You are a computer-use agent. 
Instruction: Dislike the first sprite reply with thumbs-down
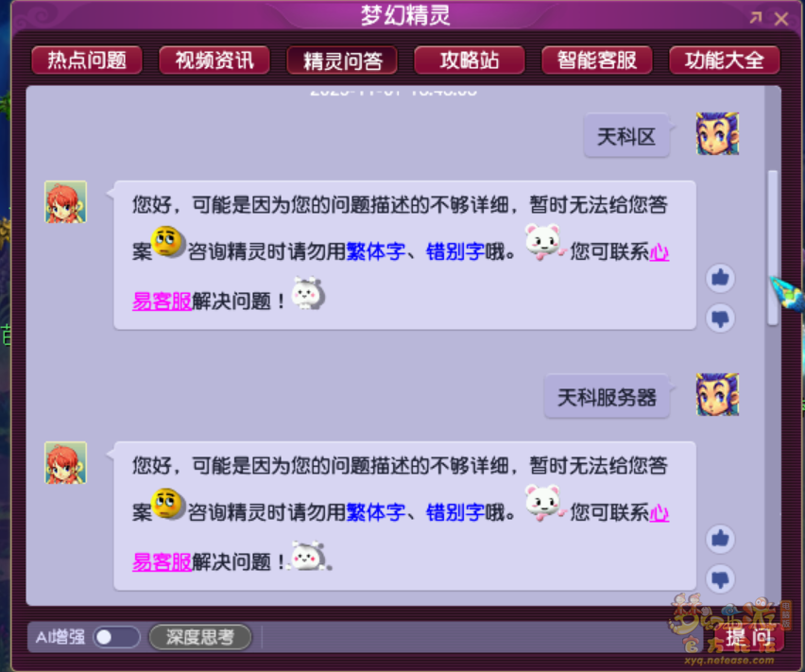point(720,319)
